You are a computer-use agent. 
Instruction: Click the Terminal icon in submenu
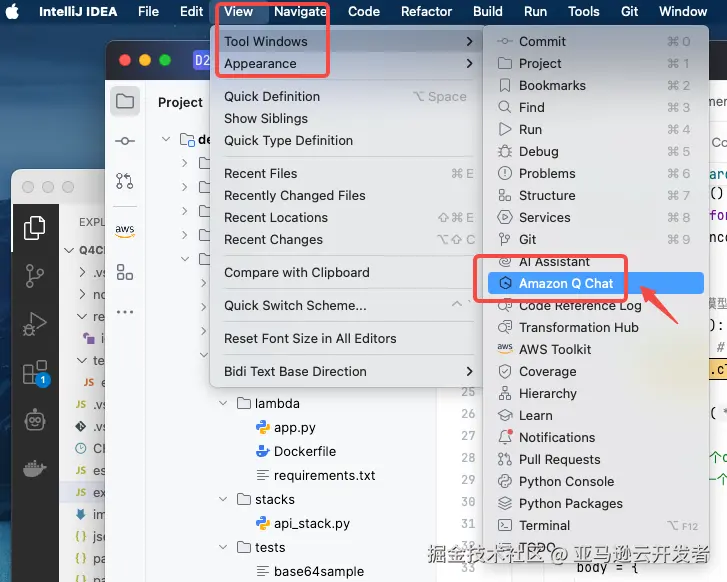(504, 525)
